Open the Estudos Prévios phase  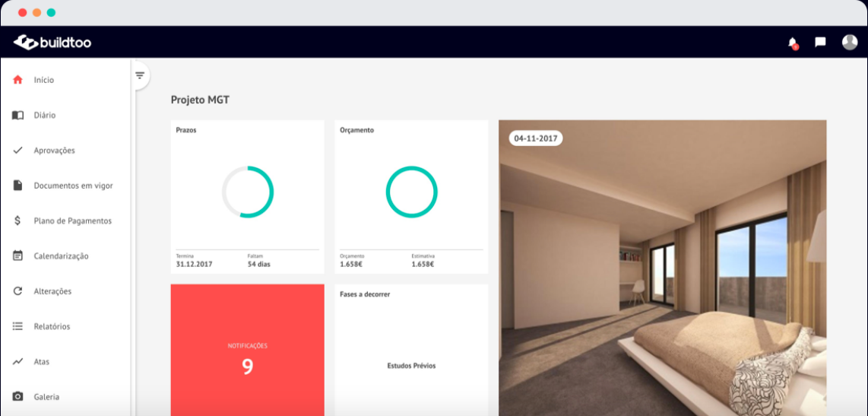click(x=411, y=366)
